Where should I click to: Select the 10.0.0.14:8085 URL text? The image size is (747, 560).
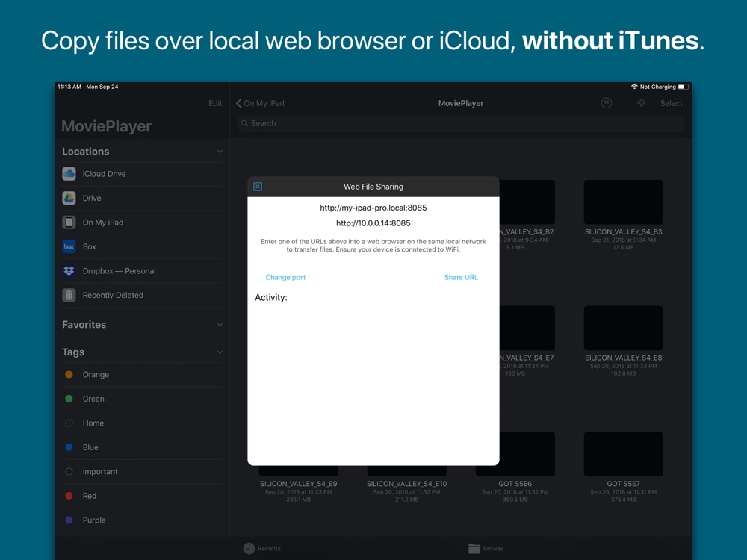point(373,223)
